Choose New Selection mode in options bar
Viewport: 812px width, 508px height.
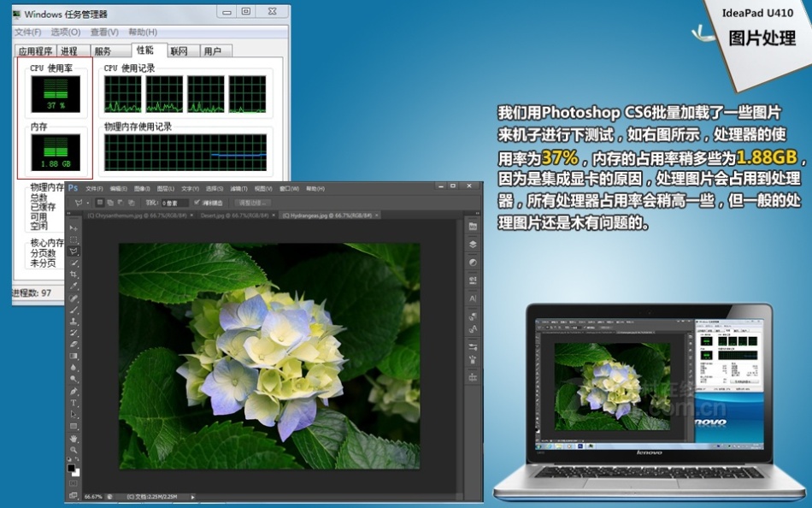(x=100, y=203)
